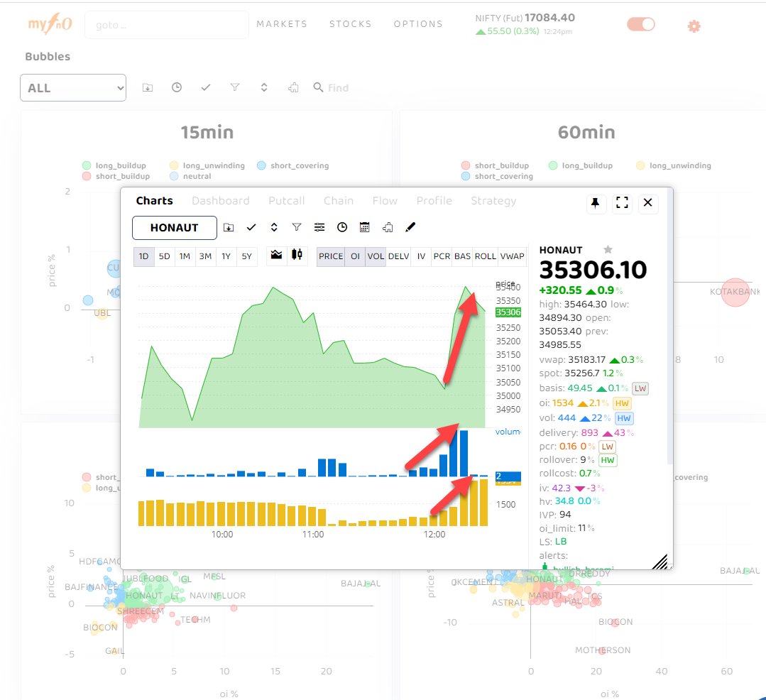
Task: Toggle VWAP series on chart
Action: pyautogui.click(x=512, y=256)
